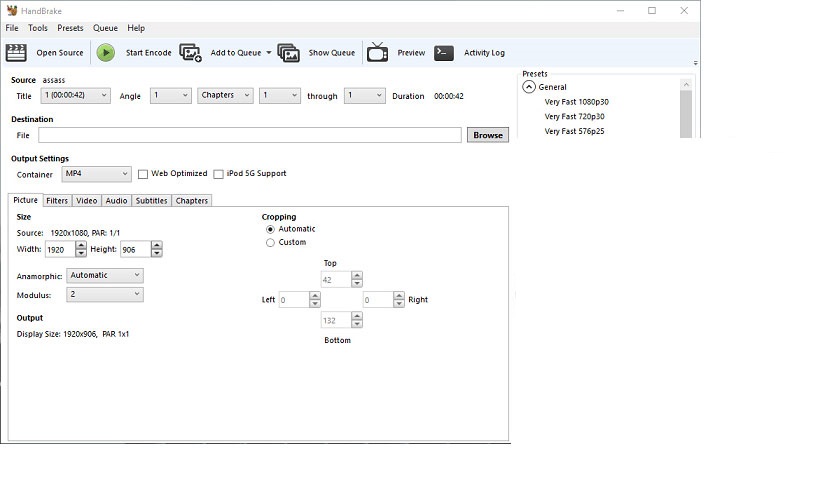Image resolution: width=836 pixels, height=484 pixels.
Task: Maximize the HandBrake window
Action: coord(652,11)
